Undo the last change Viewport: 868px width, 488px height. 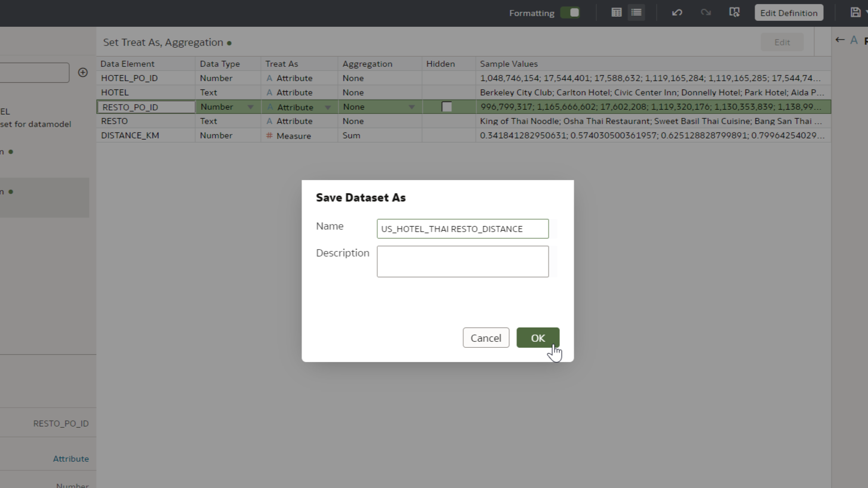click(677, 13)
